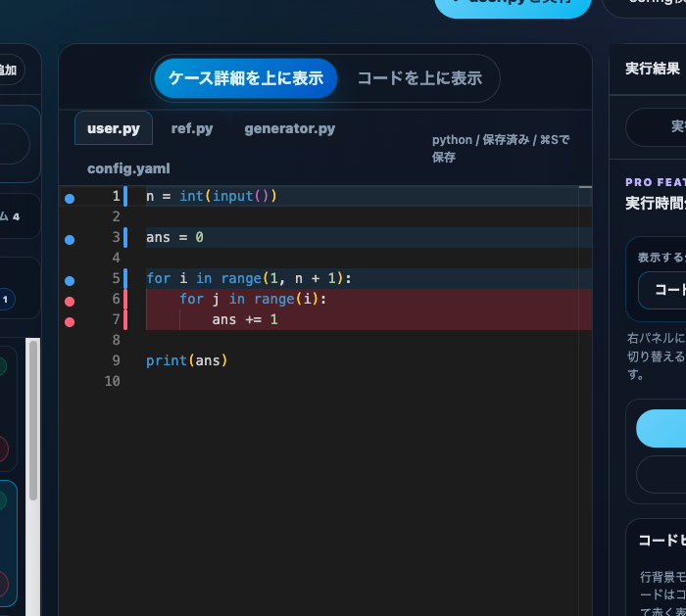
Task: Click the editor minimap strip
Action: [585, 401]
